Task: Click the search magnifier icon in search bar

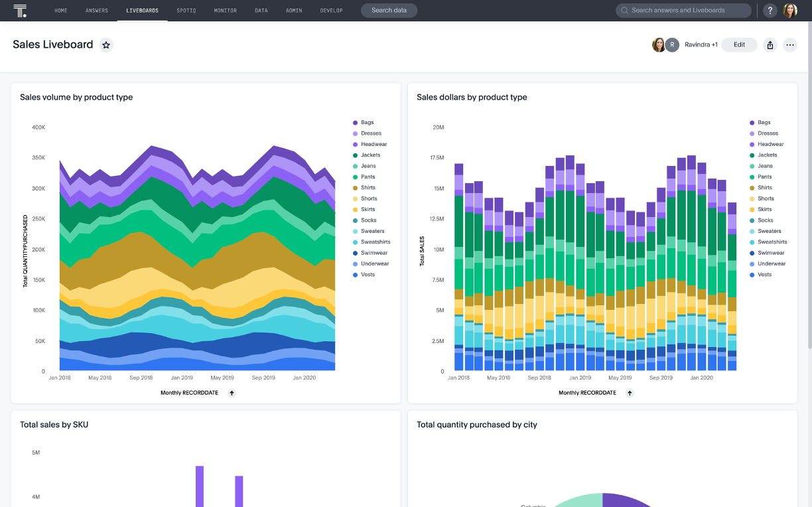Action: tap(625, 11)
